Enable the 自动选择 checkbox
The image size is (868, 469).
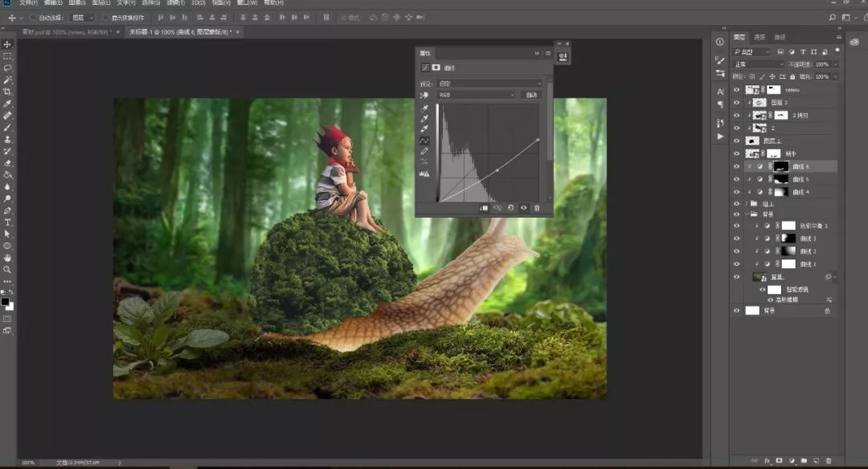pyautogui.click(x=33, y=18)
